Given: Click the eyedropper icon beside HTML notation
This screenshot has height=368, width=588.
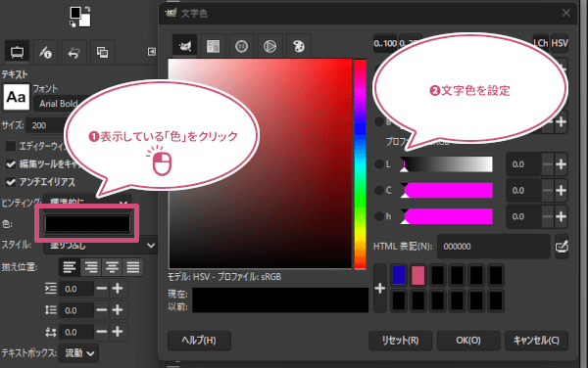Looking at the screenshot, I should (562, 247).
